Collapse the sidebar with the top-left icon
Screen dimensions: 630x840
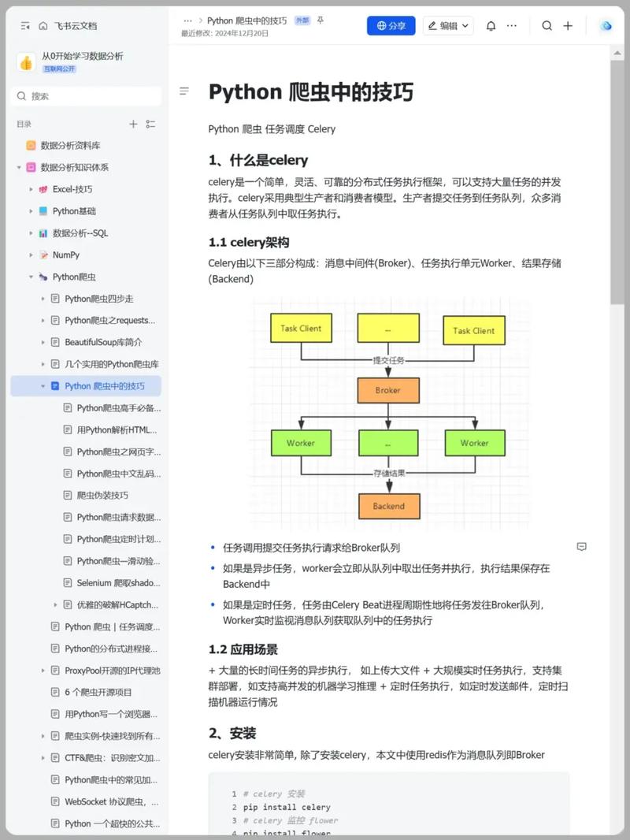click(x=24, y=24)
